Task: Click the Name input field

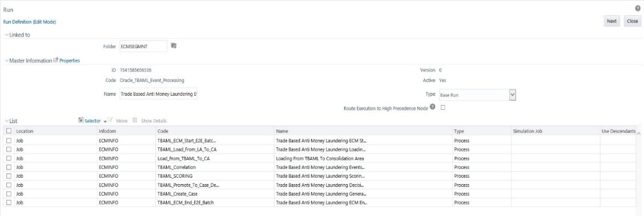Action: [158, 94]
